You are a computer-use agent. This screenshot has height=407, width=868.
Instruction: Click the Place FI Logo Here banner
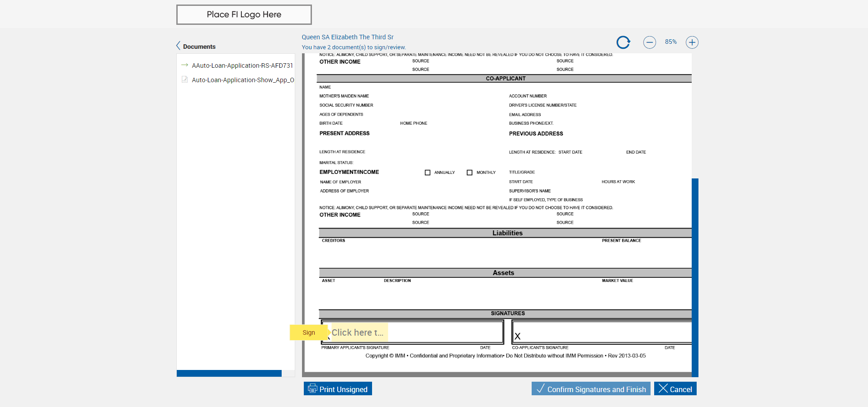(x=244, y=14)
